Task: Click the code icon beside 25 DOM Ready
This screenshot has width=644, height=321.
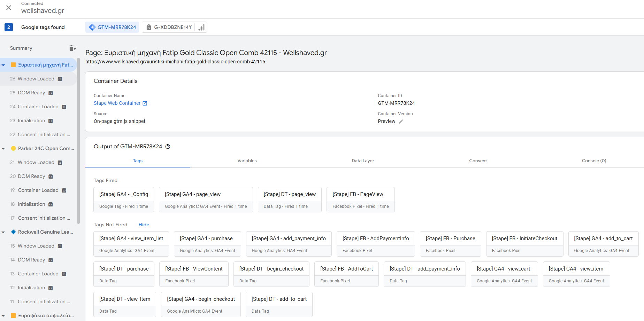Action: pyautogui.click(x=51, y=93)
